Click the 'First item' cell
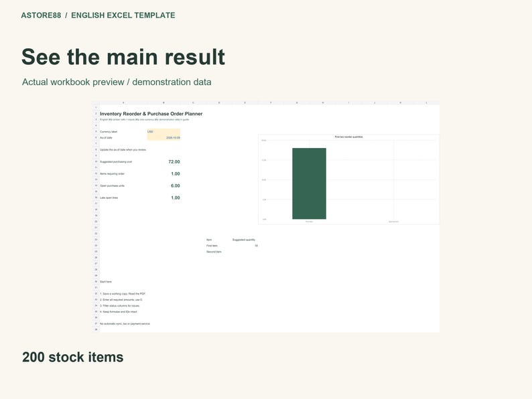532x399 pixels. [x=212, y=246]
